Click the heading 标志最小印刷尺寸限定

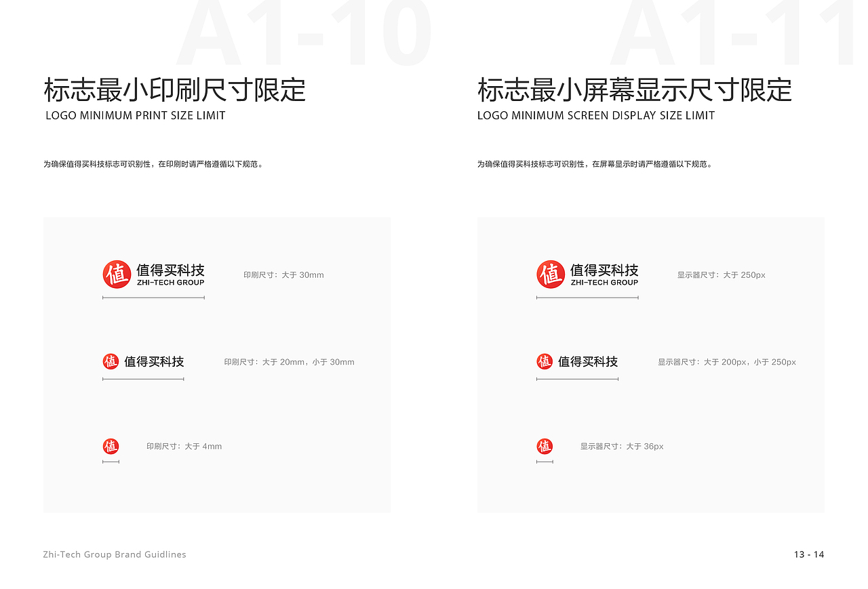175,90
